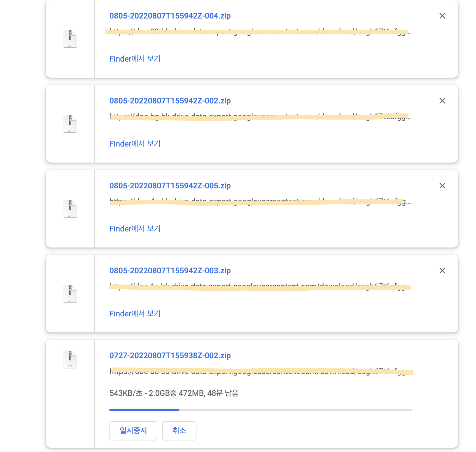Screen dimensions: 476x452
Task: Open the 0727-20220807T155938Z-002.zip link
Action: click(170, 356)
